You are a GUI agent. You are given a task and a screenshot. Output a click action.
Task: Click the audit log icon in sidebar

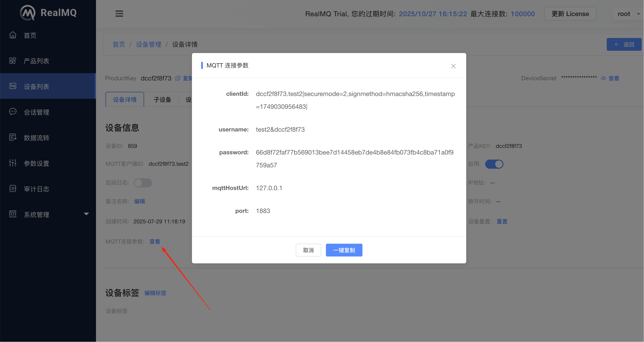pyautogui.click(x=13, y=189)
